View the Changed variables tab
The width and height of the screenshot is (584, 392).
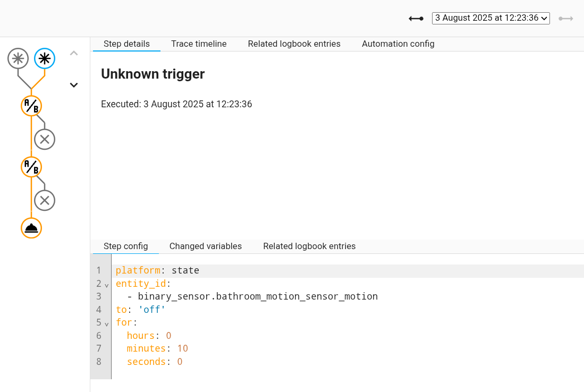205,246
